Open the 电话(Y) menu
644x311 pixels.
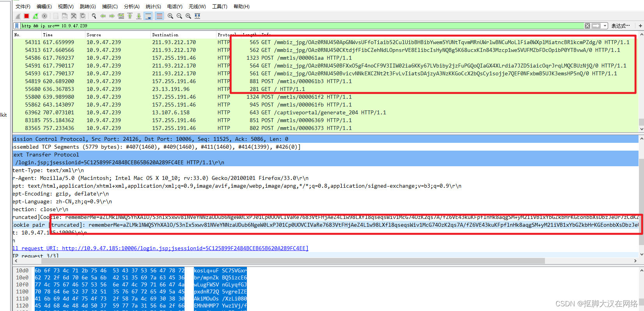coord(175,7)
